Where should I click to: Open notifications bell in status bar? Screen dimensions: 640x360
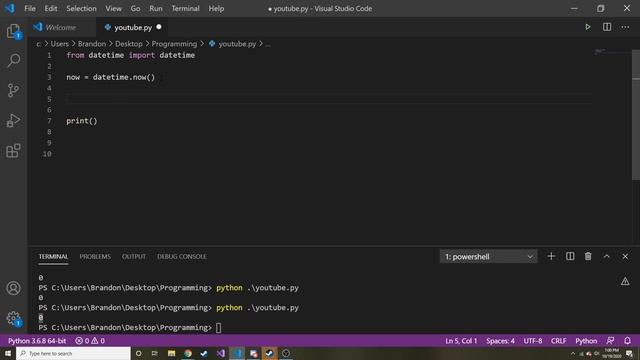(x=627, y=340)
